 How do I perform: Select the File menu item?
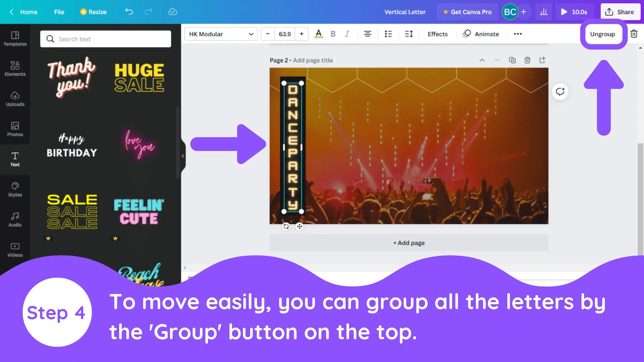click(x=59, y=12)
